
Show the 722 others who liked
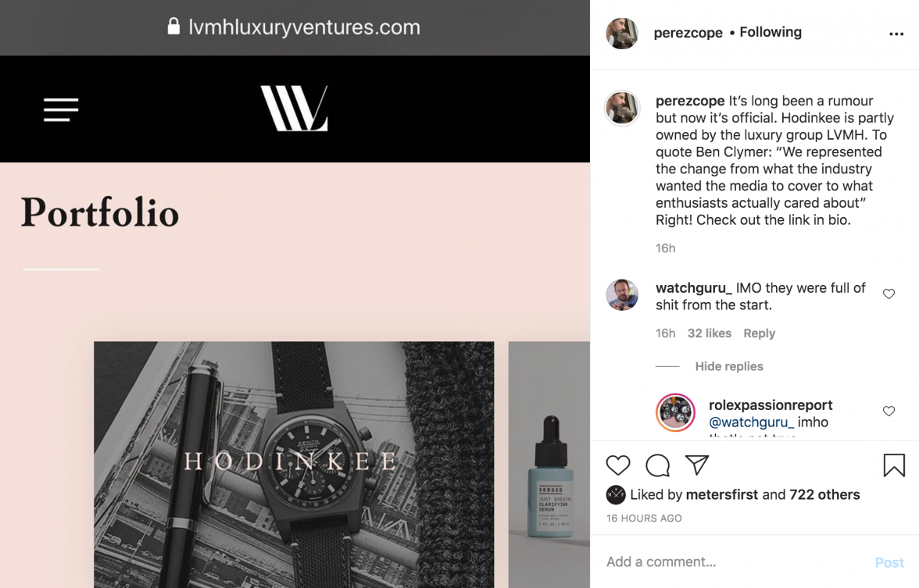[x=824, y=495]
